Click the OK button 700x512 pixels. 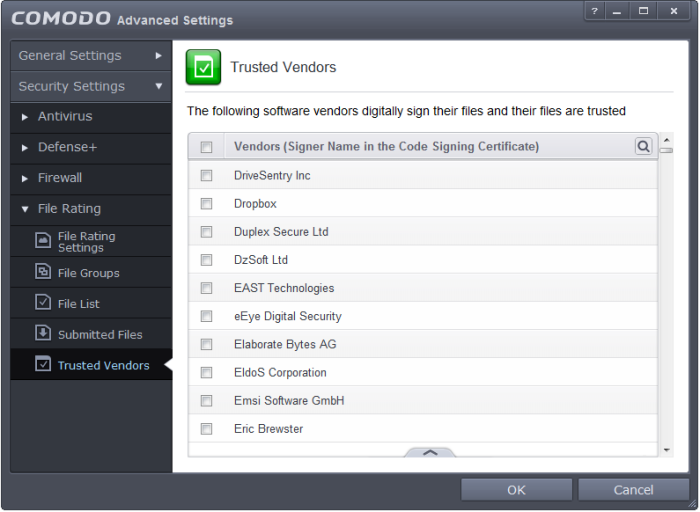(517, 490)
